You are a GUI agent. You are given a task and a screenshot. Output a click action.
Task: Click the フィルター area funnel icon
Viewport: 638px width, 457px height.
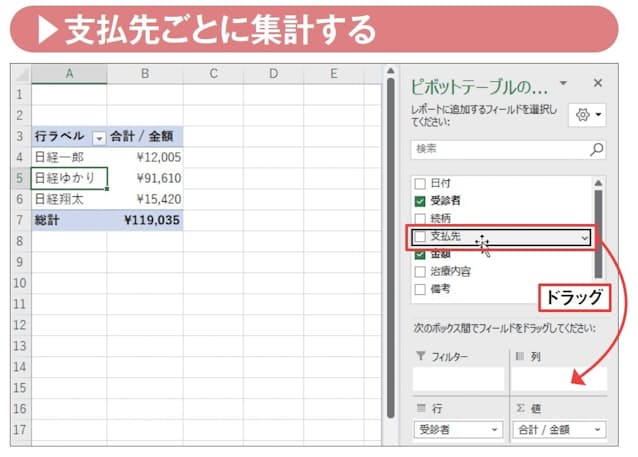pos(421,356)
